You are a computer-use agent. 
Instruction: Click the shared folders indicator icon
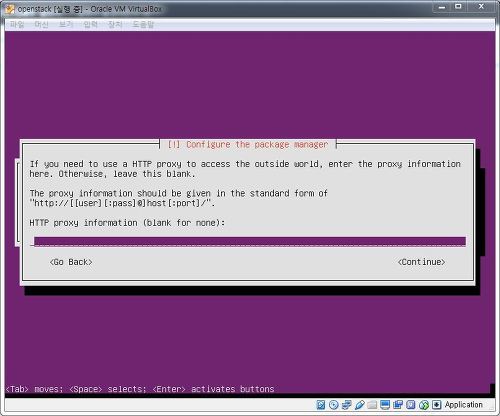[x=372, y=405]
